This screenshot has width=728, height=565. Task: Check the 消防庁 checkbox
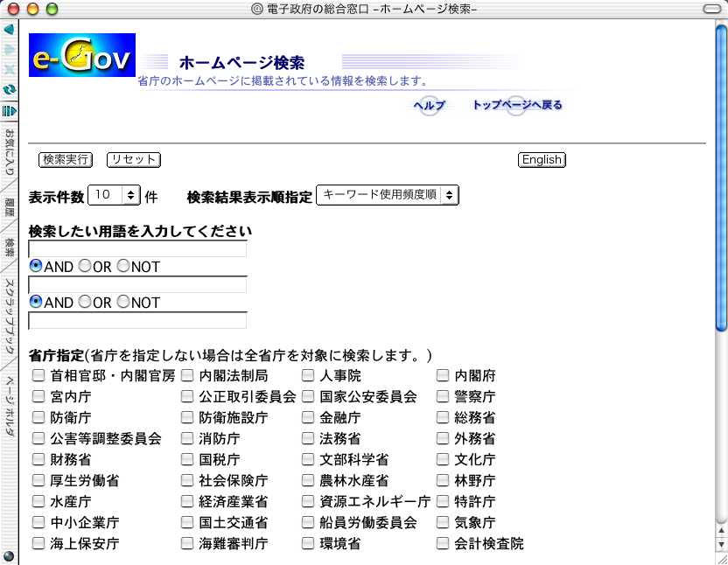[x=187, y=438]
